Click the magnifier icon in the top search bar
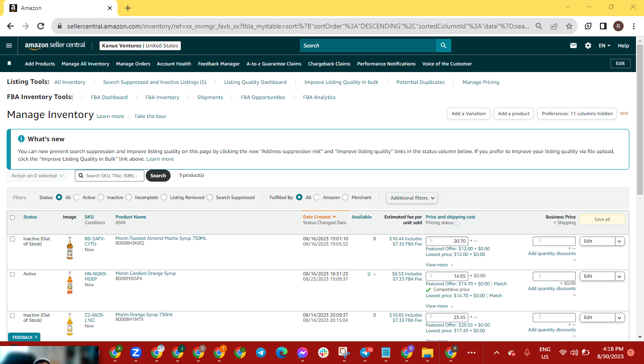This screenshot has width=644, height=364. pyautogui.click(x=444, y=45)
